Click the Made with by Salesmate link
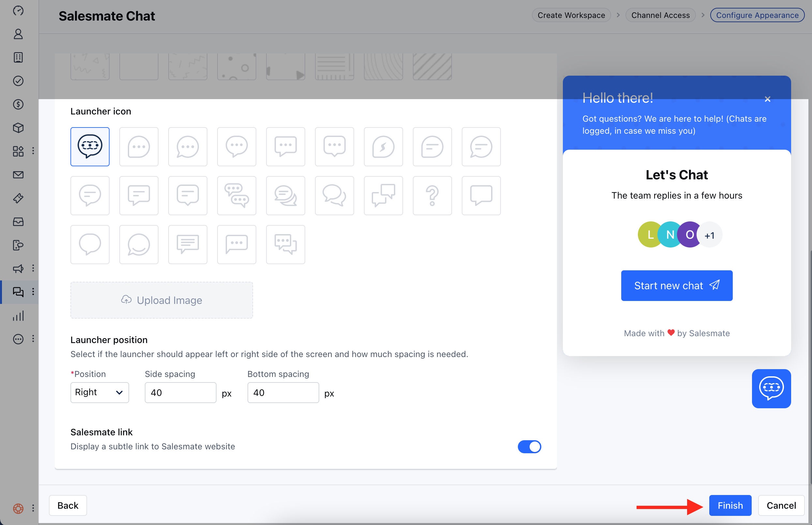Image resolution: width=812 pixels, height=525 pixels. click(677, 333)
